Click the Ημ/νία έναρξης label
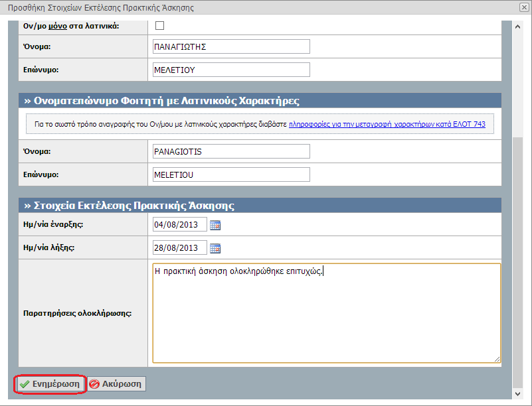Screen dimensions: 532x406 click(x=53, y=224)
